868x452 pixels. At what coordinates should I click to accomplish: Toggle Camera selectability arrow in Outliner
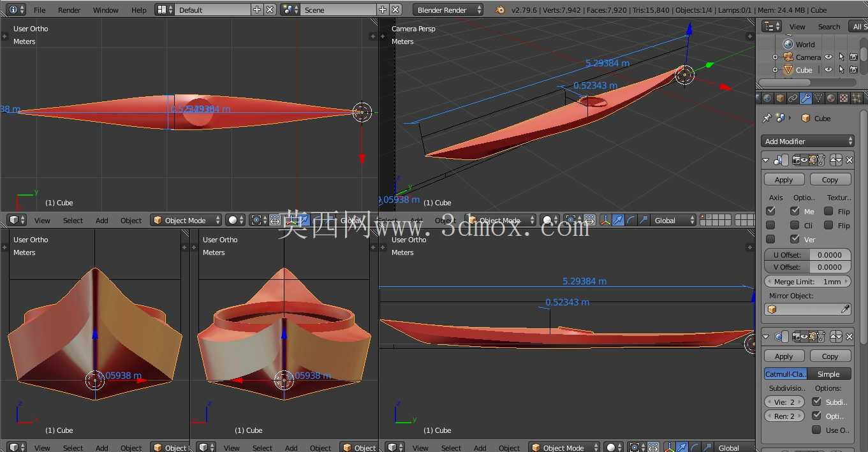pos(842,57)
